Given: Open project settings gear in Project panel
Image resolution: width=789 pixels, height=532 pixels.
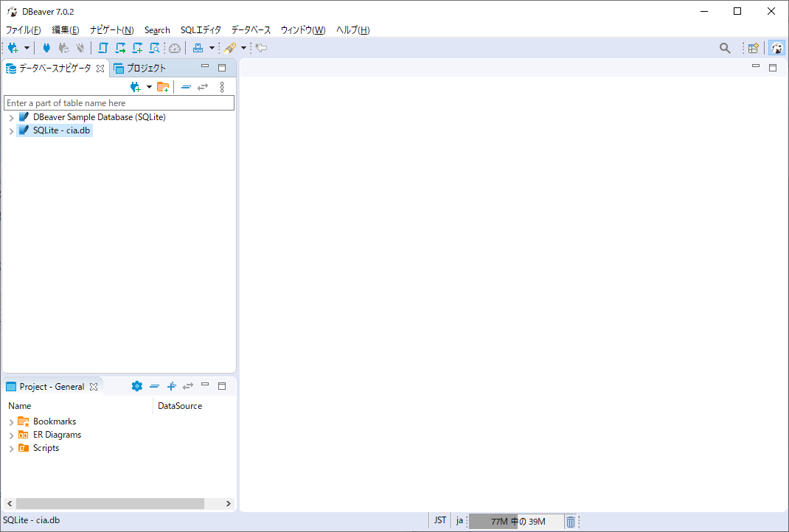Looking at the screenshot, I should [136, 386].
